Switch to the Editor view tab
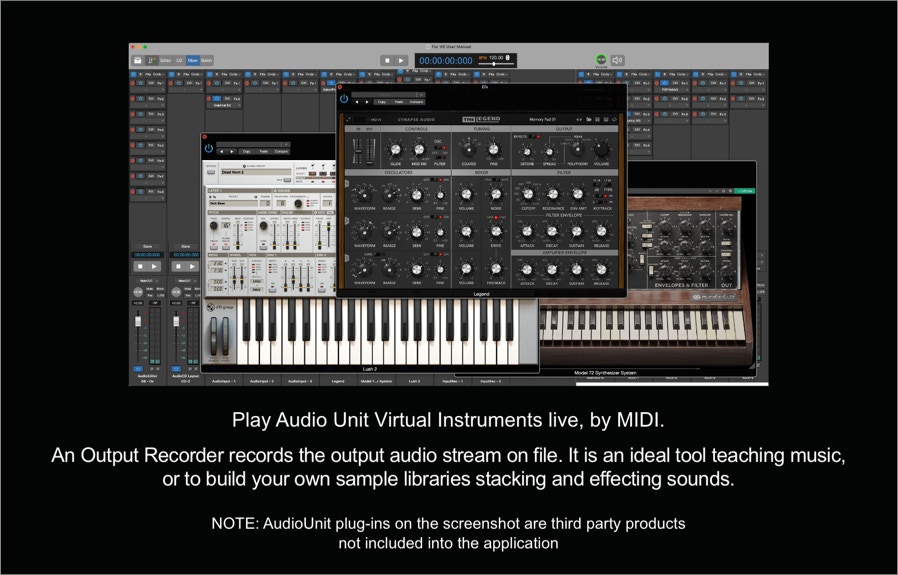Viewport: 898px width, 575px height. coord(166,60)
